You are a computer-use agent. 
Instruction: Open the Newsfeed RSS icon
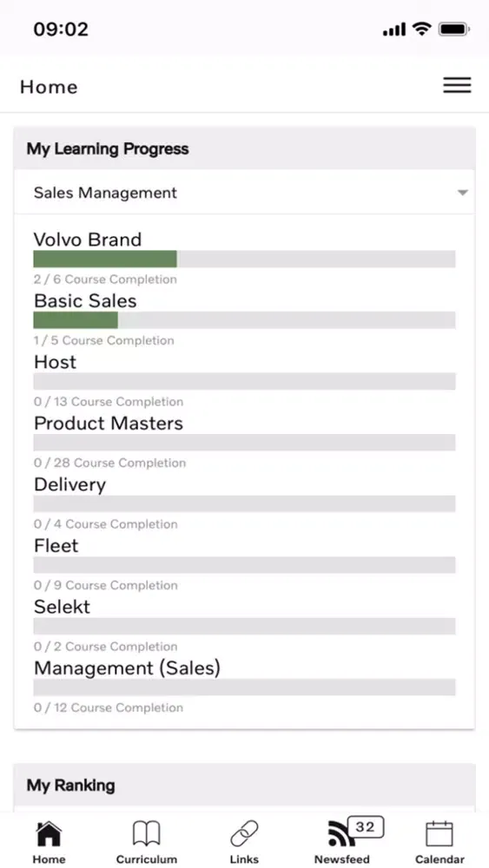tap(341, 834)
